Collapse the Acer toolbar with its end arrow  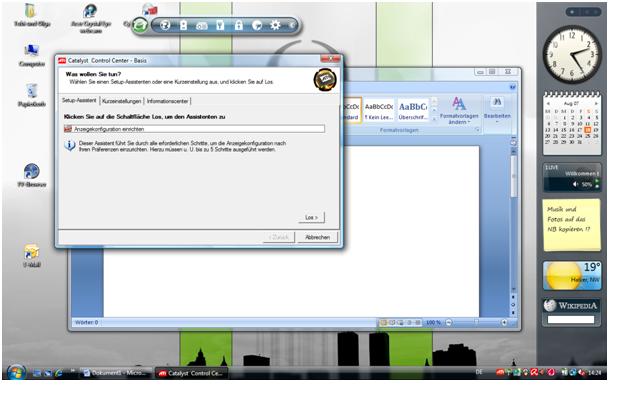point(292,25)
